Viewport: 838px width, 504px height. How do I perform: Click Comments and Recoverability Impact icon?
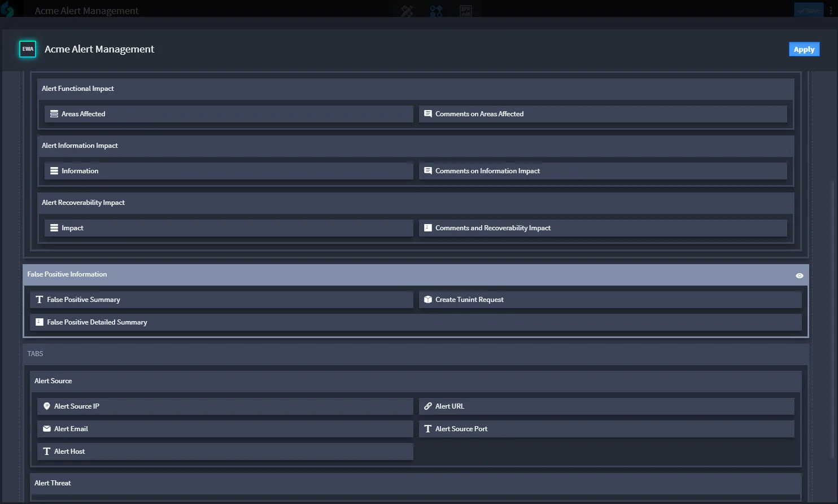tap(428, 228)
